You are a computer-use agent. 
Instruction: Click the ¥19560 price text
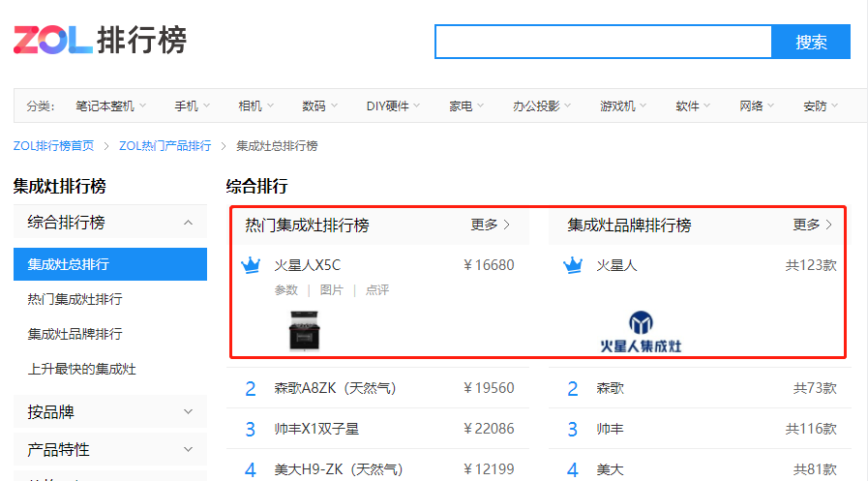click(x=489, y=388)
